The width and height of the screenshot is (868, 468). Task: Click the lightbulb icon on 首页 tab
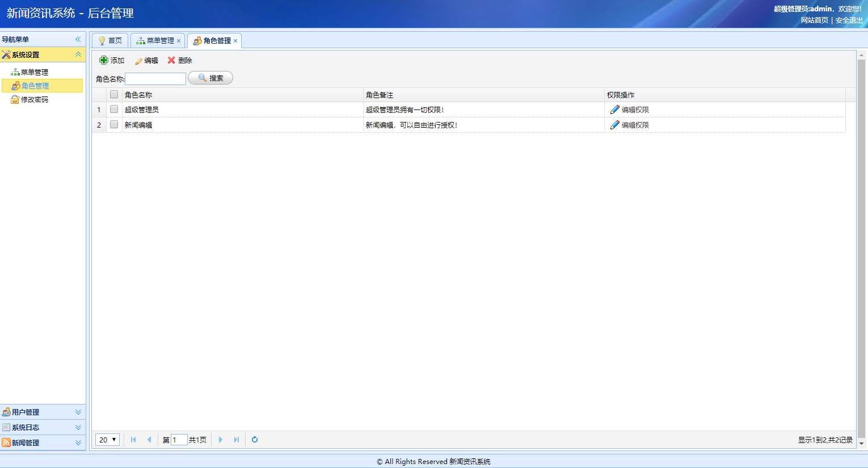[102, 41]
